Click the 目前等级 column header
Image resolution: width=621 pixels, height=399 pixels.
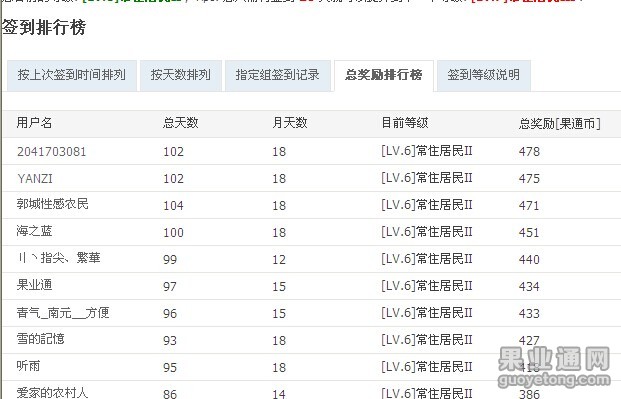click(x=405, y=123)
